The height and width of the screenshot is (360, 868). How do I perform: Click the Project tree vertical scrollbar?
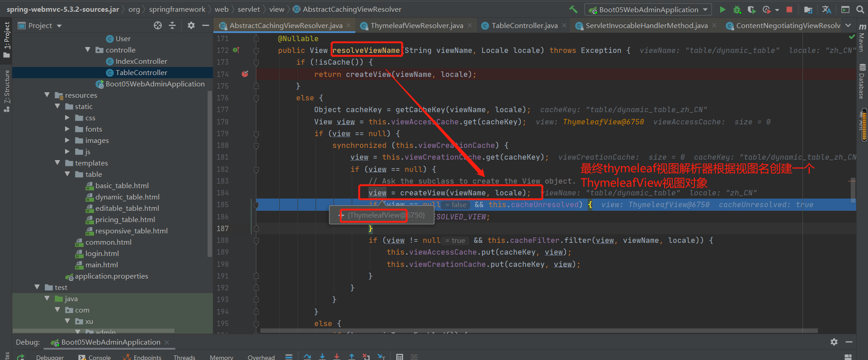click(209, 173)
